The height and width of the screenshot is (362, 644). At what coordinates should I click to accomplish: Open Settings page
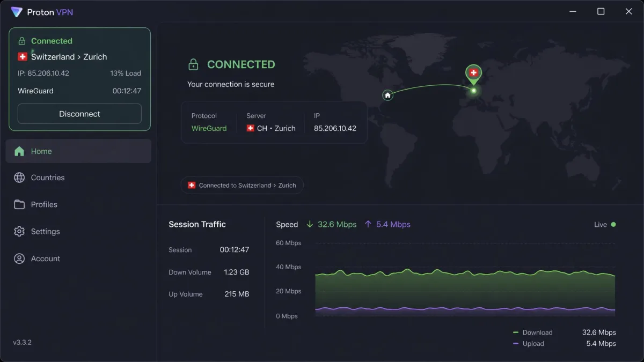tap(78, 232)
